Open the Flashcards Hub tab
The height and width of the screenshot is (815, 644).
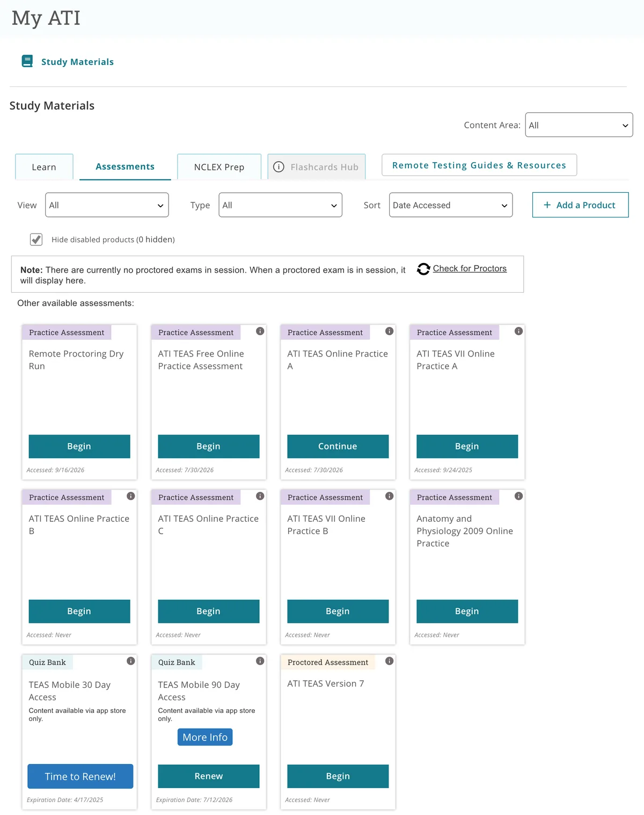point(317,167)
